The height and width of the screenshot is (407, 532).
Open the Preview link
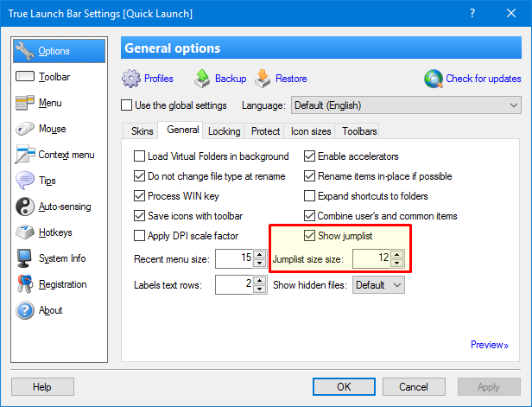[489, 345]
